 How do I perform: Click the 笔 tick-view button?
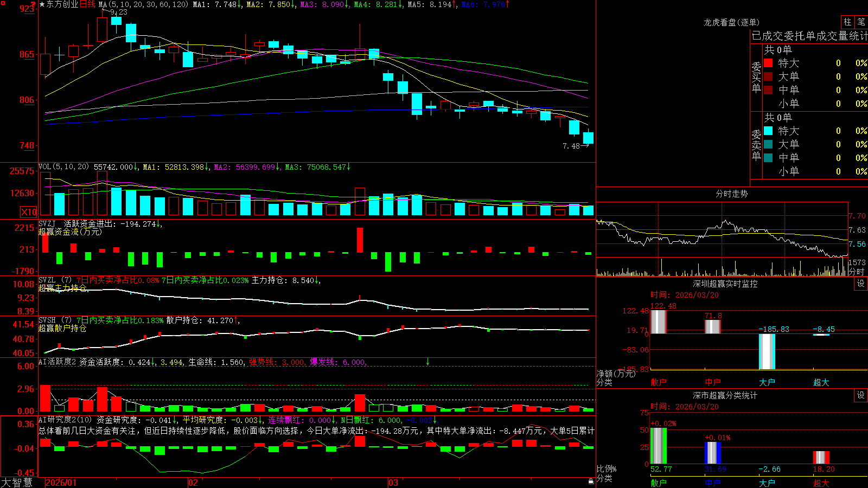(x=861, y=22)
